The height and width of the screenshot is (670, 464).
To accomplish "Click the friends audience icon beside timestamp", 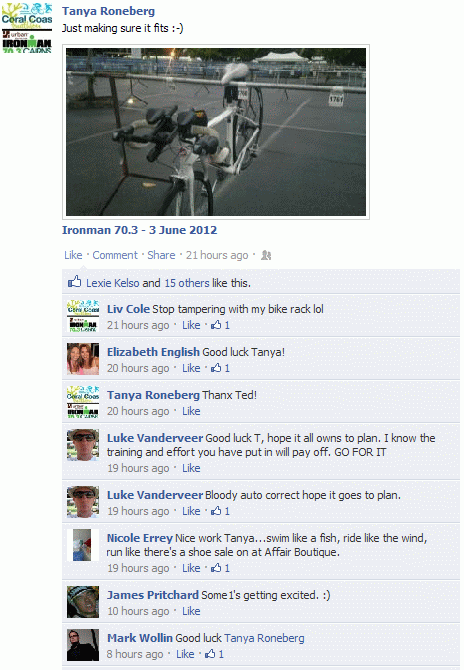I will tap(266, 255).
